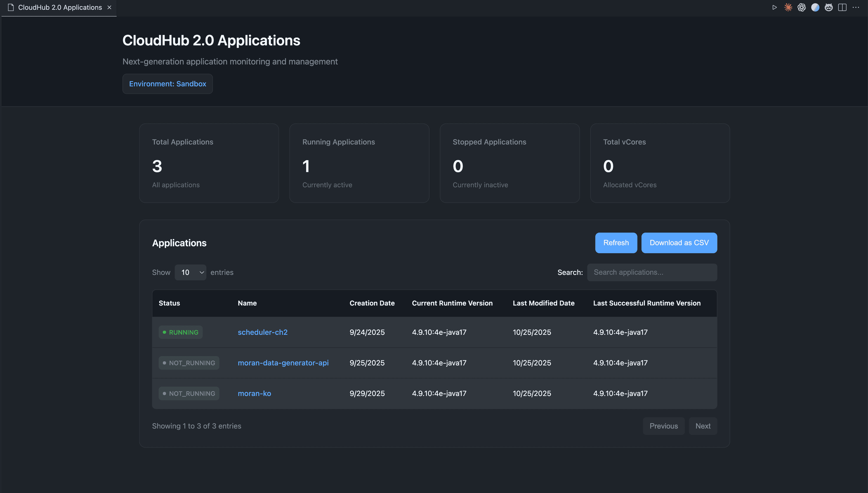Toggle NOT_RUNNING status for moran-ko
The height and width of the screenshot is (493, 868).
tap(189, 393)
